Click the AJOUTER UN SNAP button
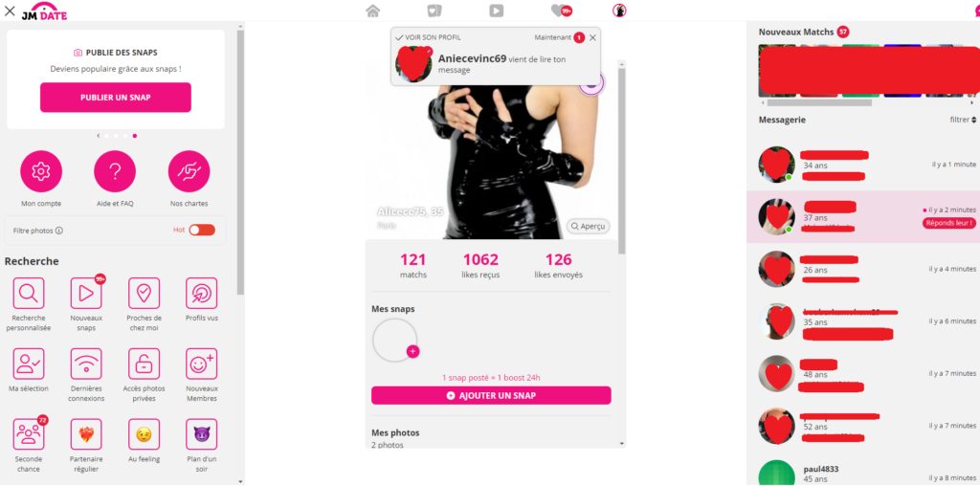Viewport: 980px width, 486px height. 491,395
